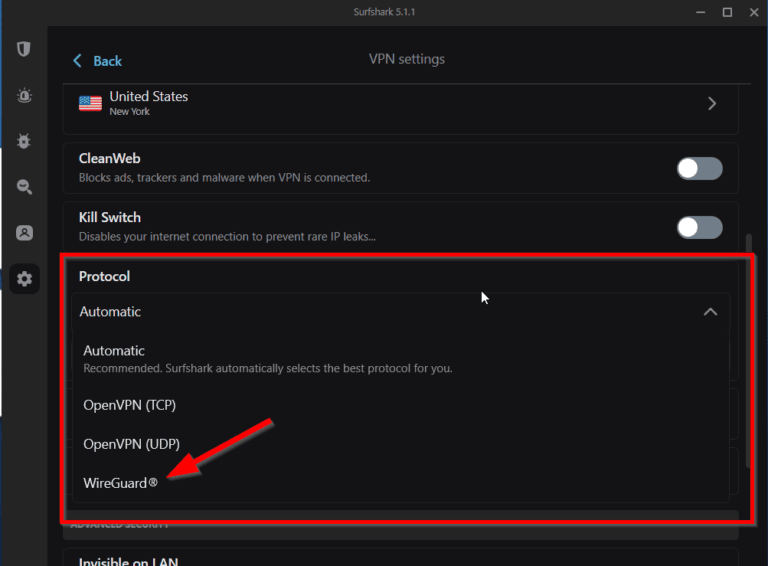This screenshot has width=768, height=566.
Task: Collapse the Protocol dropdown chevron
Action: tap(710, 312)
